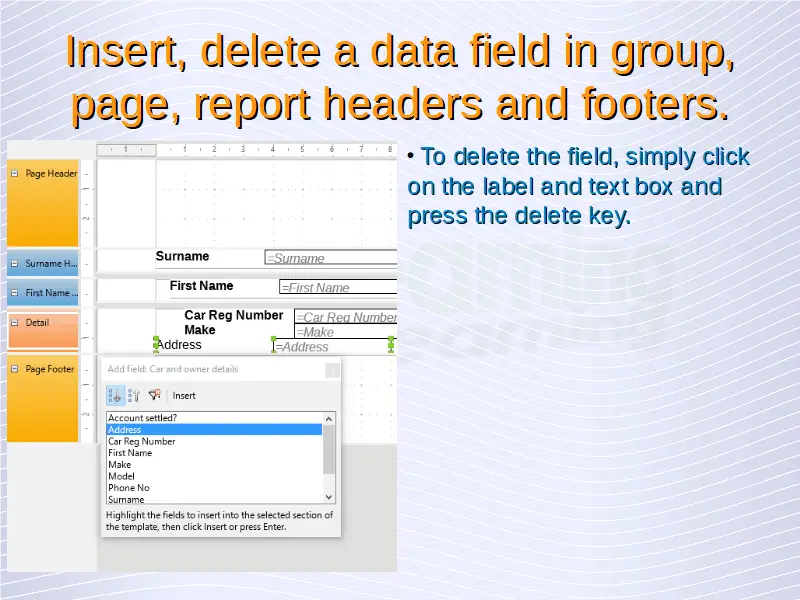800x600 pixels.
Task: Click the 'To delete the field' bullet text
Action: (579, 186)
